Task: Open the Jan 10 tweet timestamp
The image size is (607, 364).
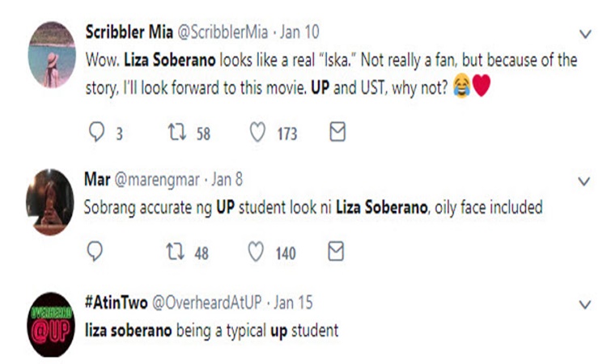Action: click(301, 32)
